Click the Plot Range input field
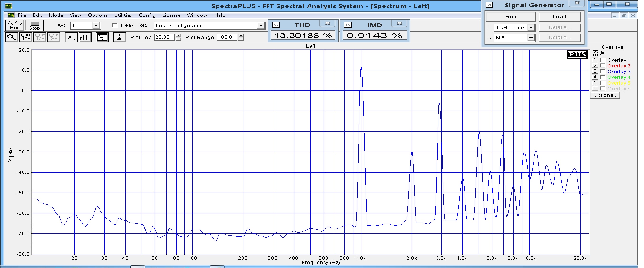Viewport: 644px width, 268px height. 227,37
